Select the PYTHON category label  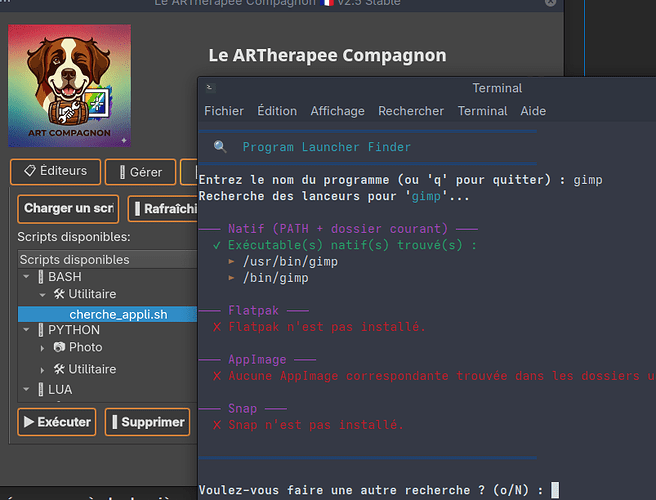[x=74, y=330]
